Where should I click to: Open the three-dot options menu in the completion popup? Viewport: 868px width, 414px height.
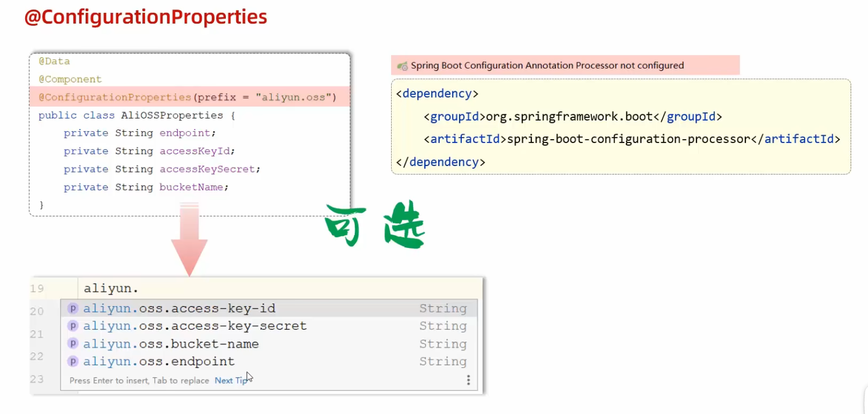pyautogui.click(x=468, y=380)
